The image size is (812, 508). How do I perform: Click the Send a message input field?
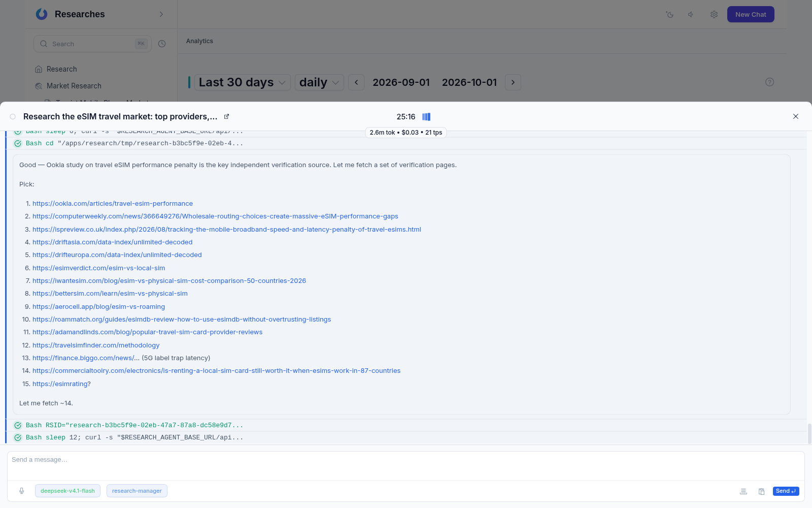coord(405,465)
